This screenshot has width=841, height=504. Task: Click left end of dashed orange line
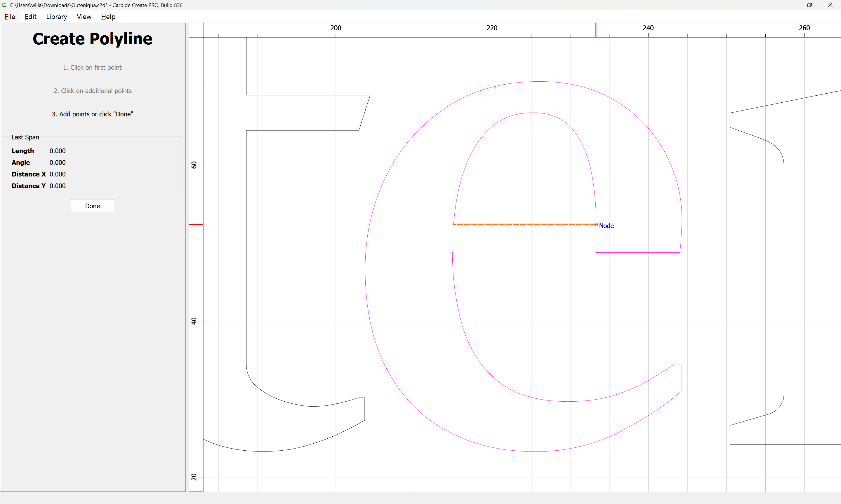point(453,225)
